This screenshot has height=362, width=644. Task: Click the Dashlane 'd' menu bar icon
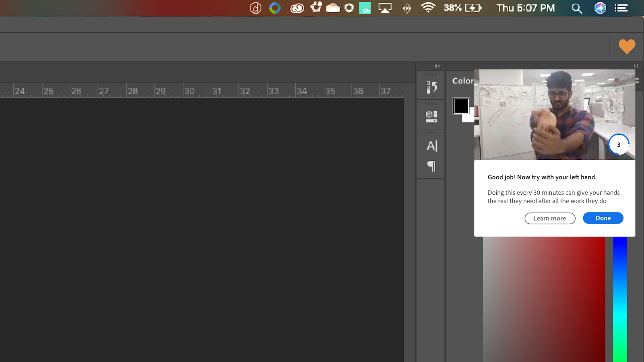[x=256, y=8]
